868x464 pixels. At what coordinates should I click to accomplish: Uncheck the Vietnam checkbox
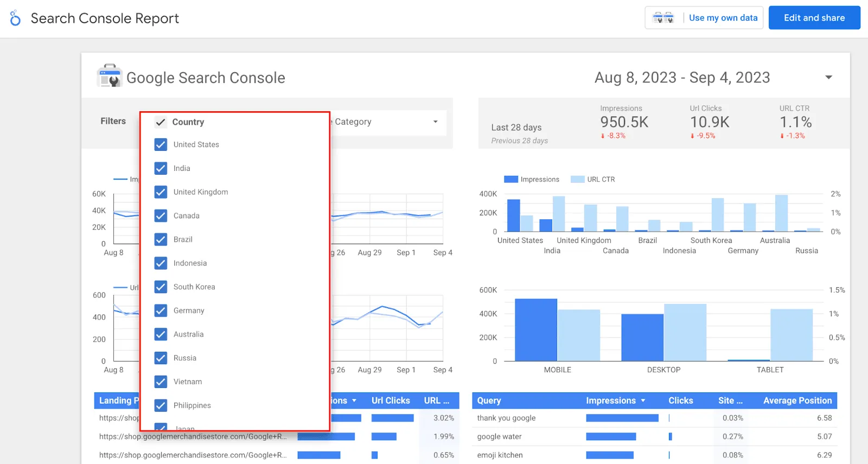point(161,382)
